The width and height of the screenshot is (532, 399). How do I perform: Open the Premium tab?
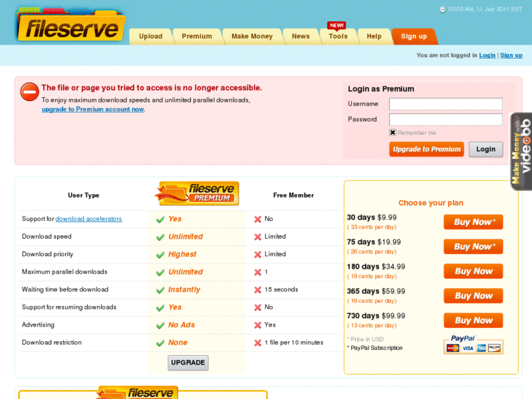point(197,37)
